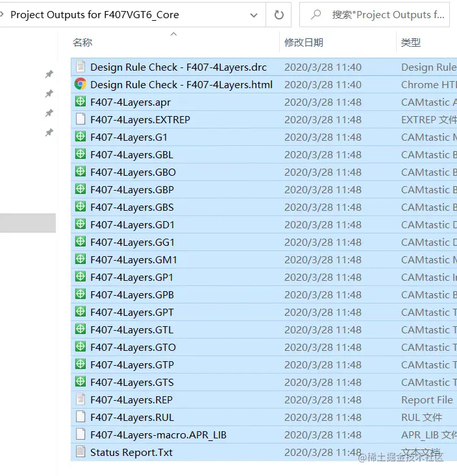Select file name F407-4Layers.GD1

click(132, 224)
